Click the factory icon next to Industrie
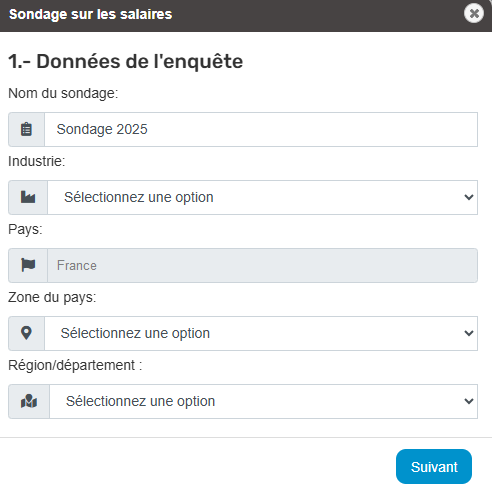 click(28, 197)
